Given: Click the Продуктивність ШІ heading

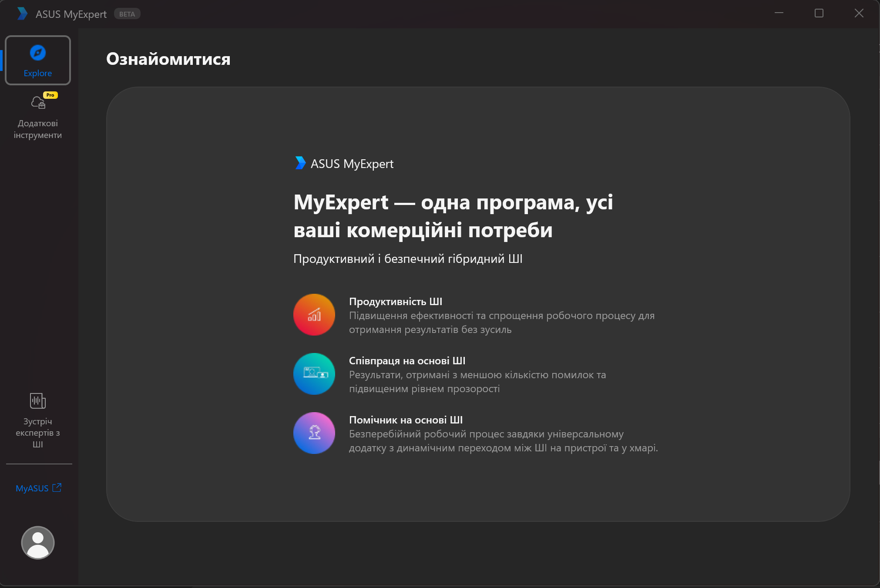Looking at the screenshot, I should click(x=395, y=302).
